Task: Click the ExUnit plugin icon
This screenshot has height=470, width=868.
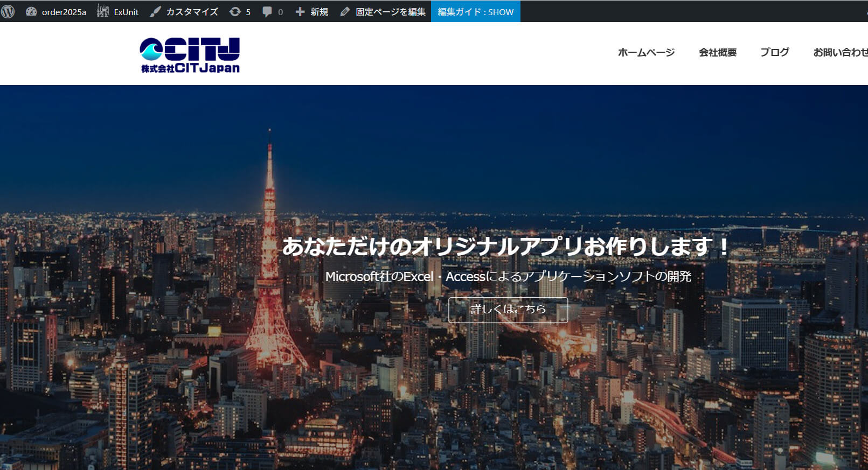Action: pyautogui.click(x=102, y=11)
